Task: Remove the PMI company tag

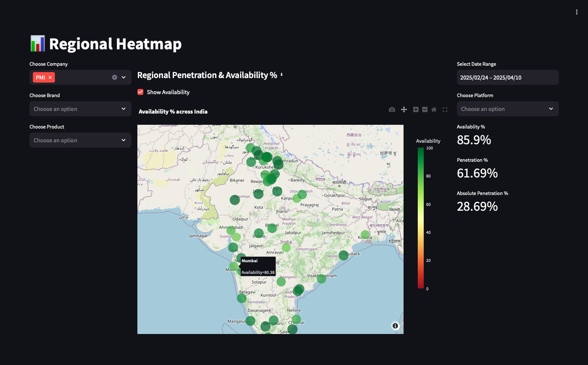Action: (50, 77)
